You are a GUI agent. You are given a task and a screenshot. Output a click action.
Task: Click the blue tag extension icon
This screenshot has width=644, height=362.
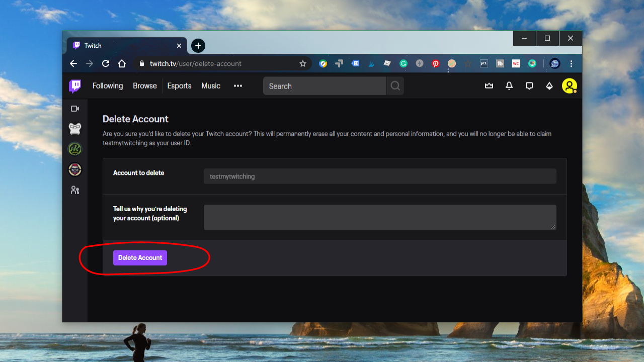[x=355, y=64]
